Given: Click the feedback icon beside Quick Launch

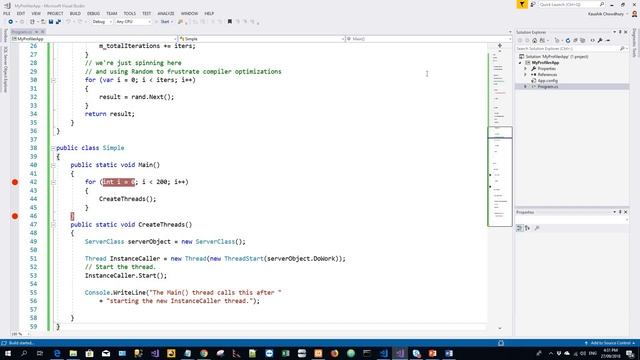Looking at the screenshot, I should click(x=533, y=4).
